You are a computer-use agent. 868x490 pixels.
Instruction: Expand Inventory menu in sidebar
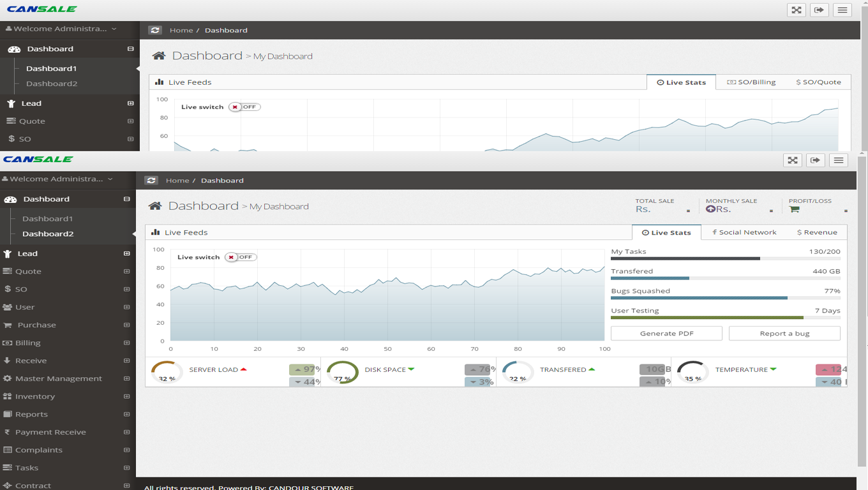coord(126,396)
